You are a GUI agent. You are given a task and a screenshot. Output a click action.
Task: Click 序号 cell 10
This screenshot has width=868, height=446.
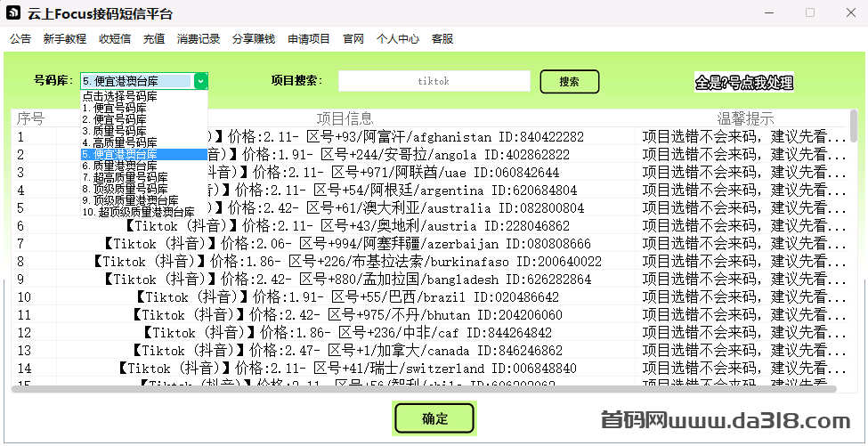point(34,297)
